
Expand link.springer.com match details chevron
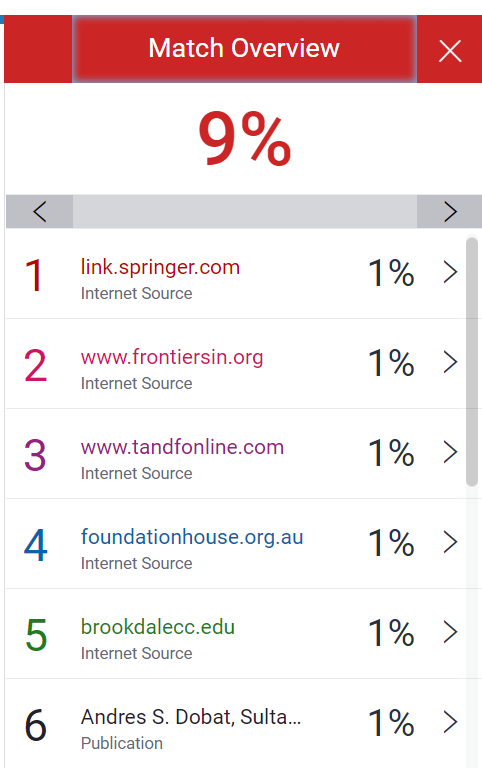pos(450,272)
